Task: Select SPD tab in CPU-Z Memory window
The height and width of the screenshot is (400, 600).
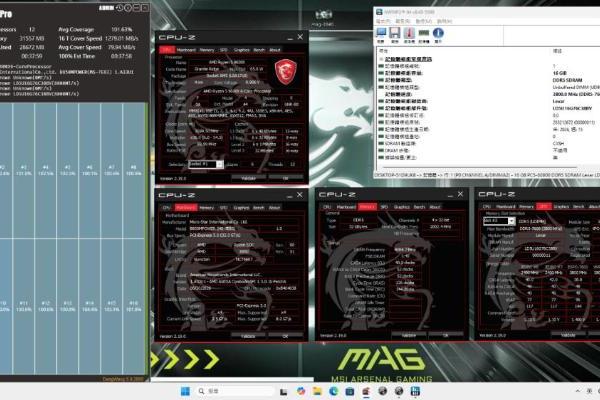Action: (384, 207)
